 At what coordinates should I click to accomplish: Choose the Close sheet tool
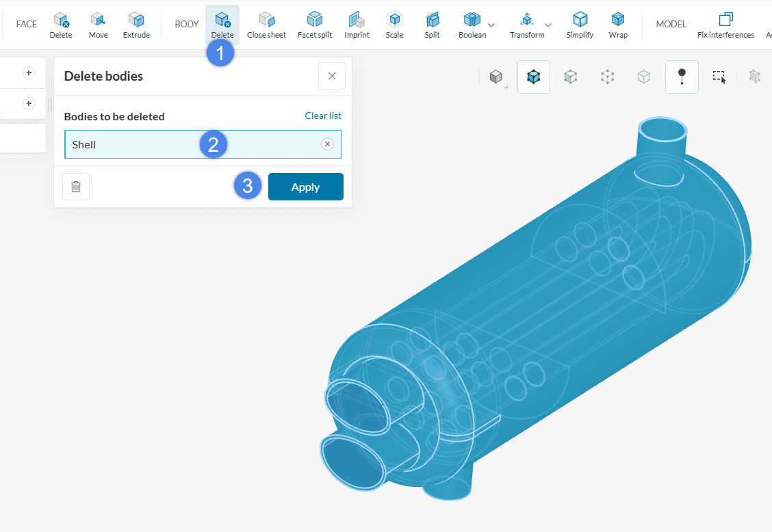point(266,24)
